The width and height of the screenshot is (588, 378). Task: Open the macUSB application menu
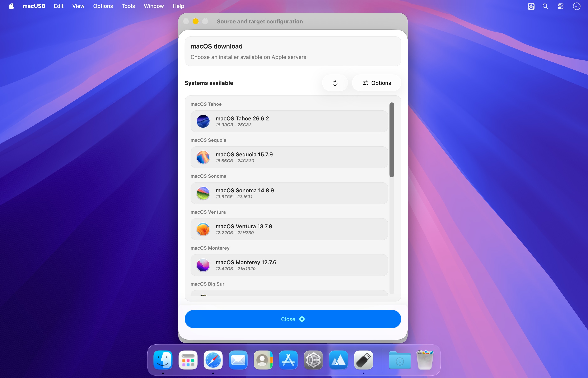[x=34, y=6]
